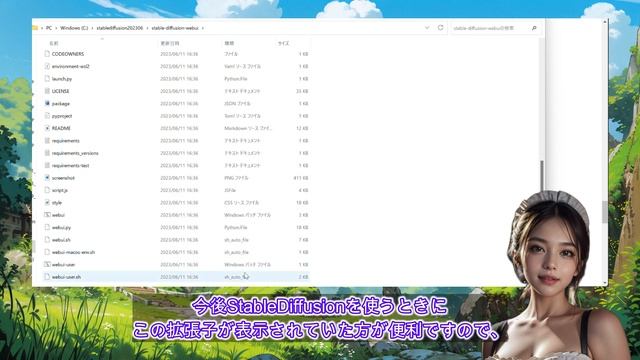Viewport: 640px width, 360px height.
Task: Select the webui-macos-env.sh file name
Action: point(73,252)
